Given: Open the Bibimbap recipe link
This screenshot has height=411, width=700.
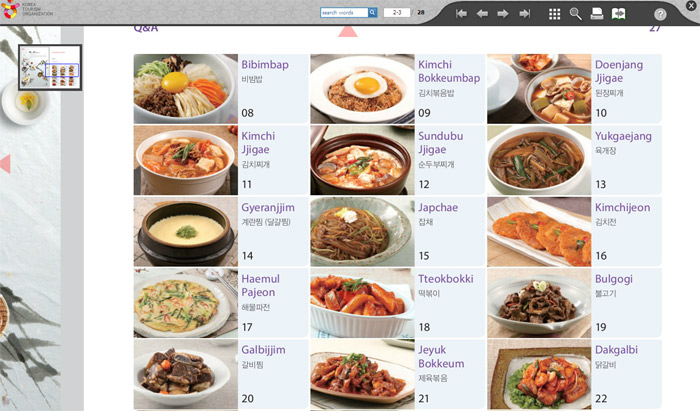Looking at the screenshot, I should (264, 65).
